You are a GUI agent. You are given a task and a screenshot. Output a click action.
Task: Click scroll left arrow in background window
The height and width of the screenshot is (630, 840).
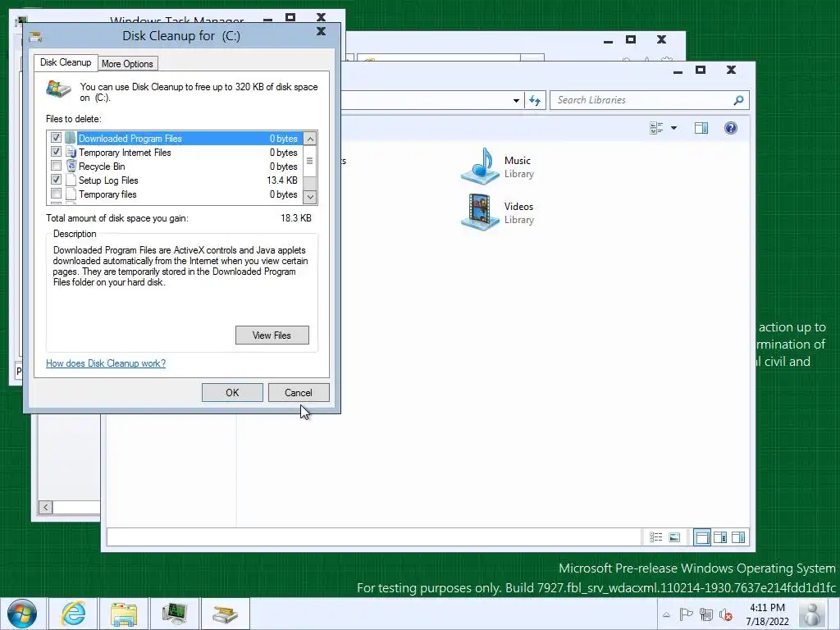click(46, 507)
